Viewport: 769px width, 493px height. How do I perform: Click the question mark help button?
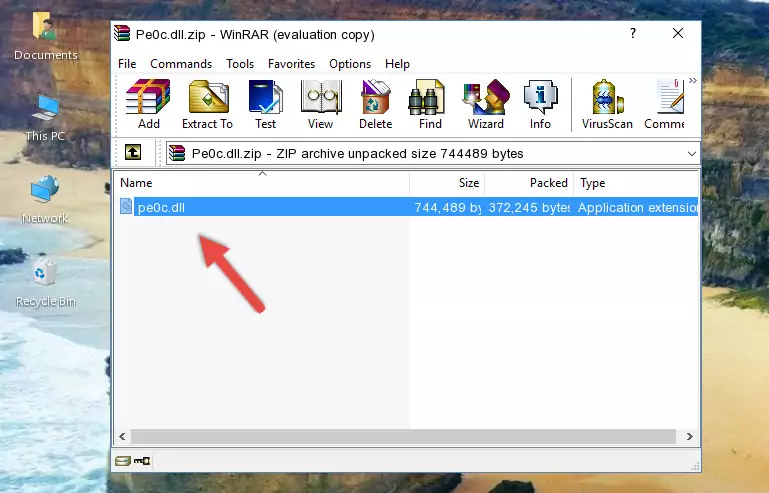[x=633, y=33]
